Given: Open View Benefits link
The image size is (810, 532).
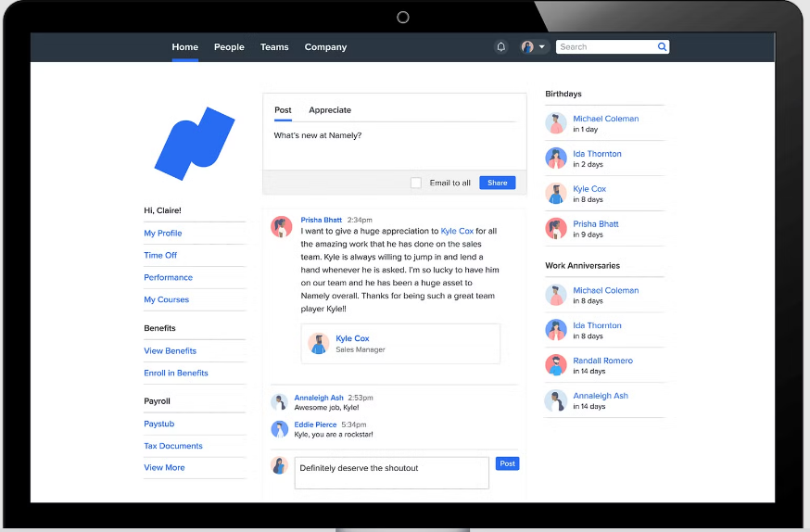Looking at the screenshot, I should (x=170, y=350).
